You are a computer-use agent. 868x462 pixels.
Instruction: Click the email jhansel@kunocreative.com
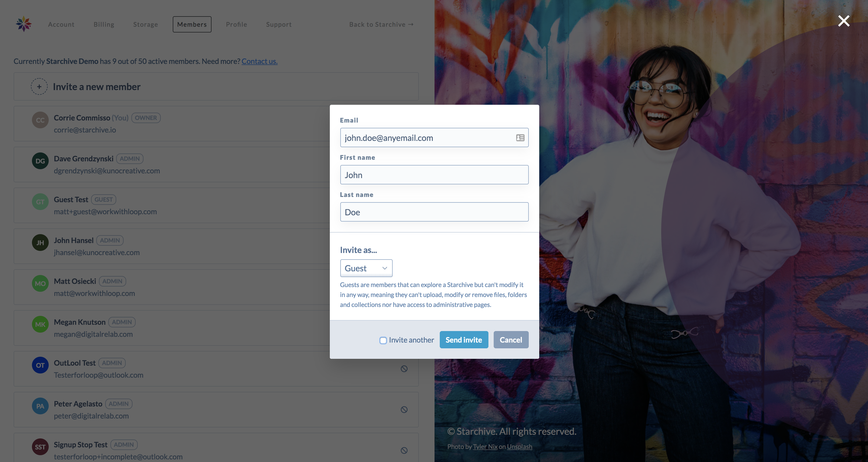(x=97, y=252)
